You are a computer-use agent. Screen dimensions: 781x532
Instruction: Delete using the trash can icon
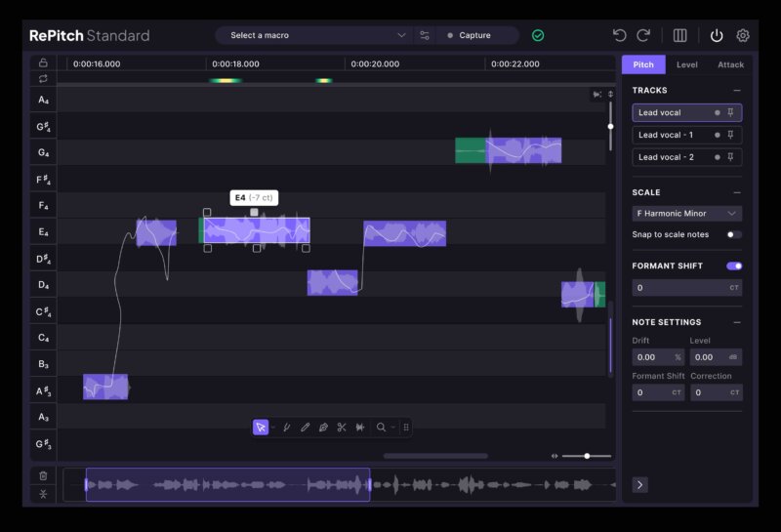coord(43,475)
